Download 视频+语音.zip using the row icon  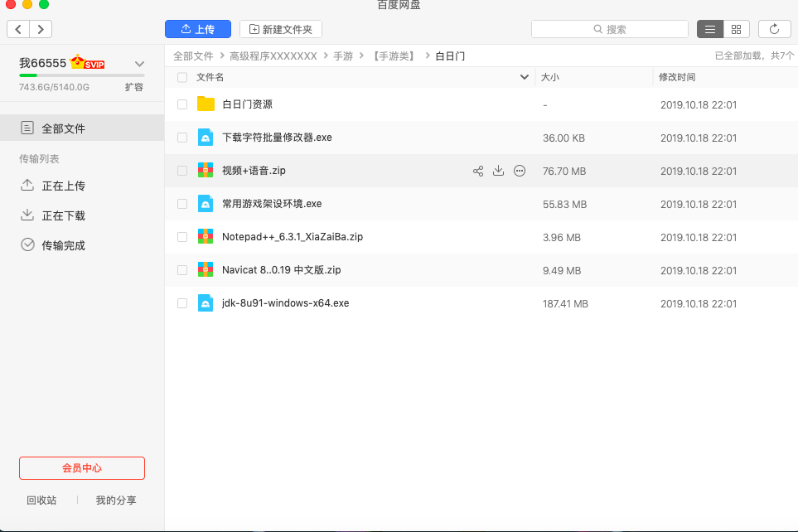[x=498, y=171]
